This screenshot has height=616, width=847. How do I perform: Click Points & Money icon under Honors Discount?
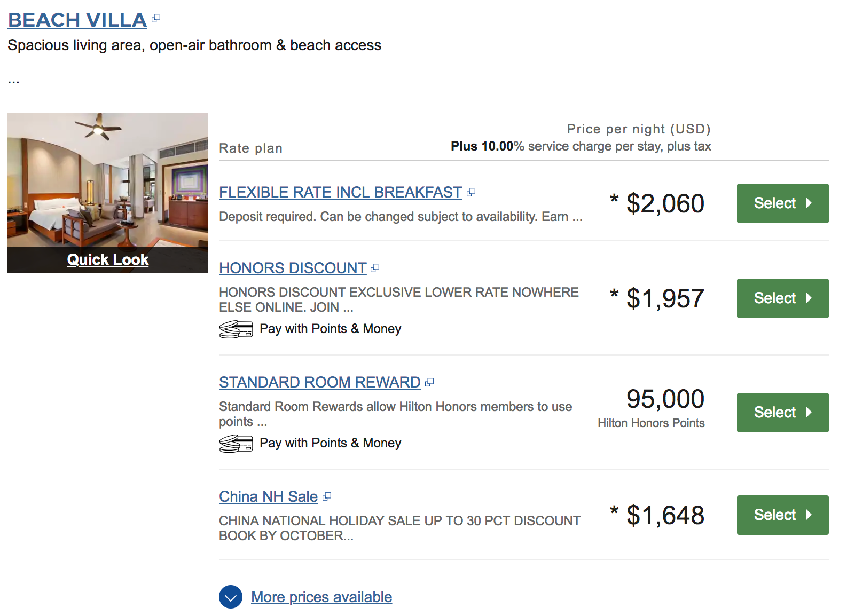pos(236,329)
